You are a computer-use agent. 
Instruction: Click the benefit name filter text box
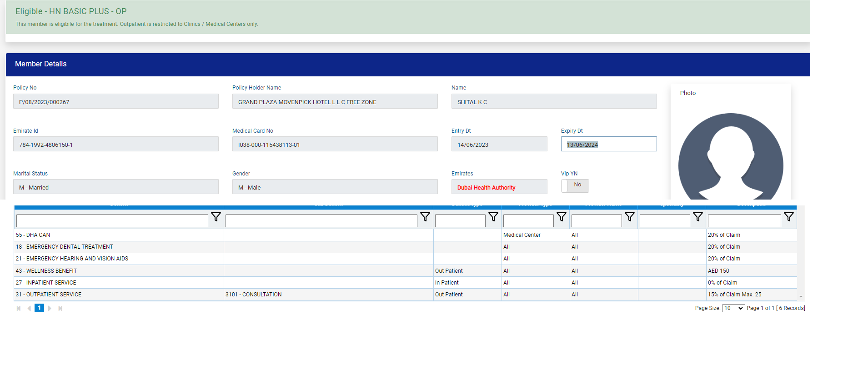112,221
